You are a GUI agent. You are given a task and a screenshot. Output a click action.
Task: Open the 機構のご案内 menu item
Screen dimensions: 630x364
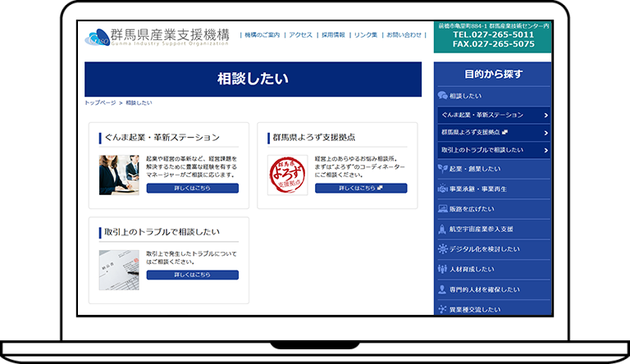262,35
